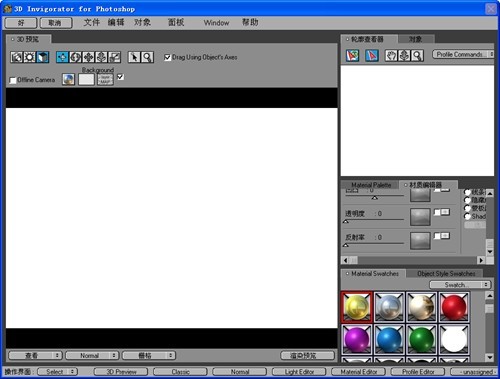Click the 取消 (Cancel) button

[x=56, y=23]
